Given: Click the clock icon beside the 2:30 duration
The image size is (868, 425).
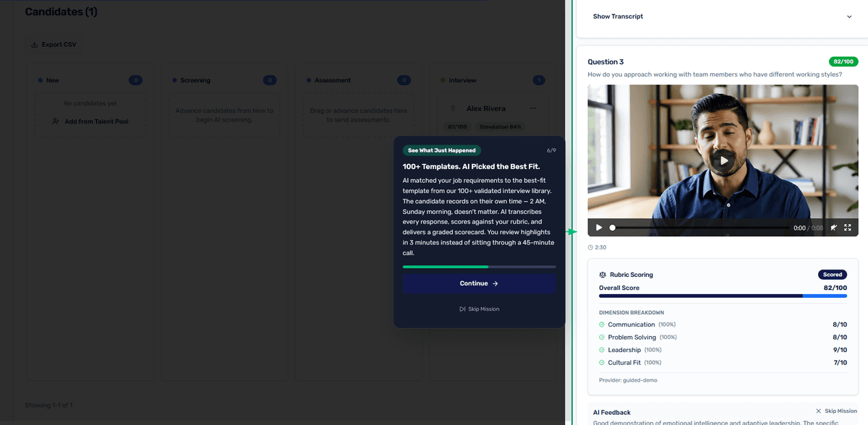Looking at the screenshot, I should [x=591, y=246].
